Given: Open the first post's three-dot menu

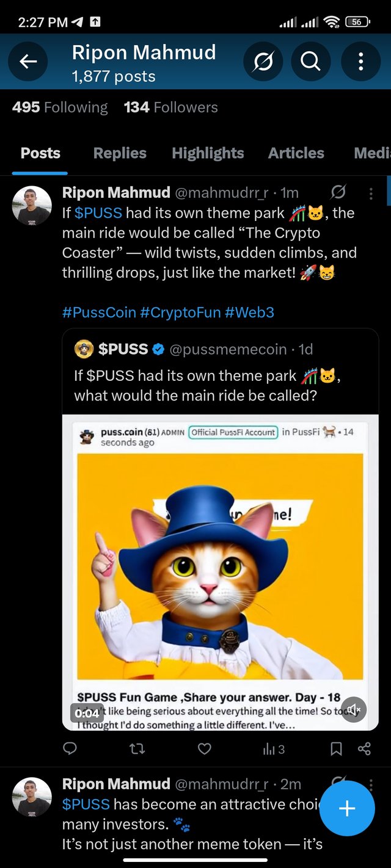Looking at the screenshot, I should click(371, 193).
